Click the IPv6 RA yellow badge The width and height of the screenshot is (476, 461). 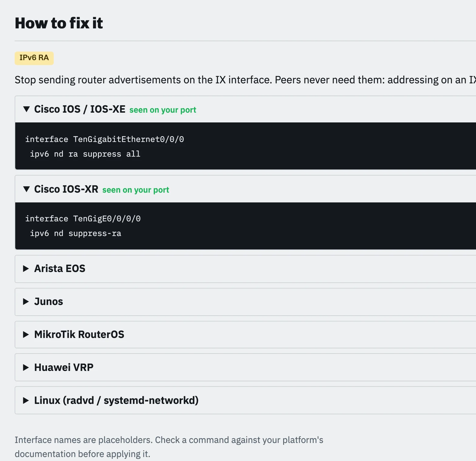coord(34,58)
